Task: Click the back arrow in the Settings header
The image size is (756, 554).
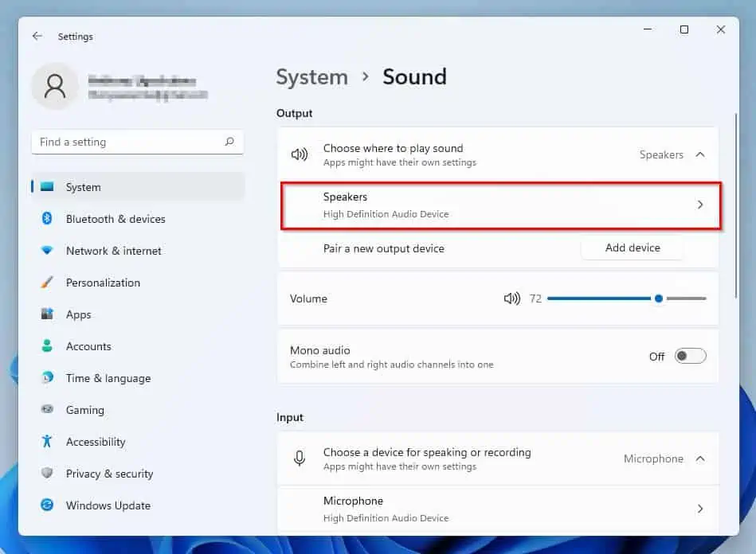Action: [x=37, y=36]
